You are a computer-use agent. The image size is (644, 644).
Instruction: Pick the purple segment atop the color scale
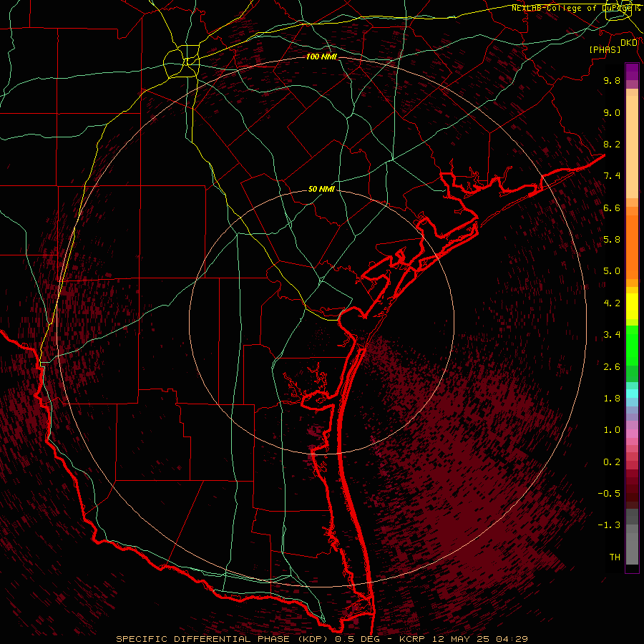(x=632, y=72)
